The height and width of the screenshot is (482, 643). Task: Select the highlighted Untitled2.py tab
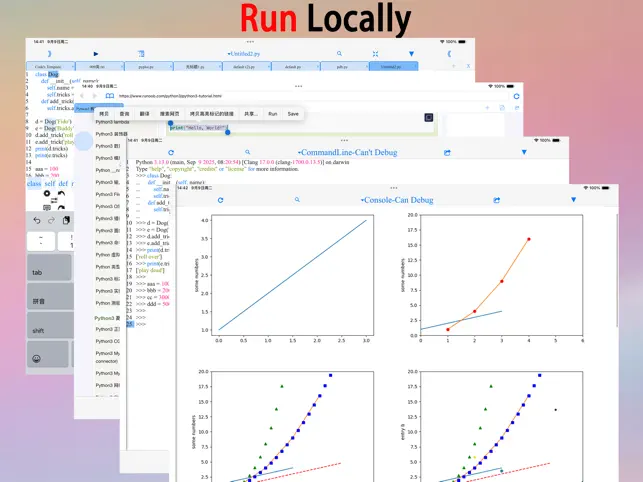click(x=394, y=66)
